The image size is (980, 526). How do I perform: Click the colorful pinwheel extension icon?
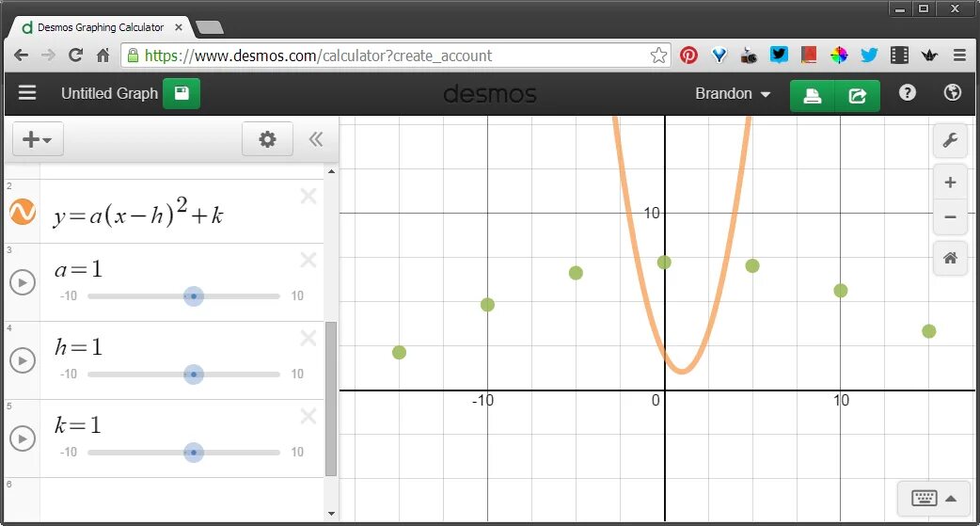(x=839, y=55)
